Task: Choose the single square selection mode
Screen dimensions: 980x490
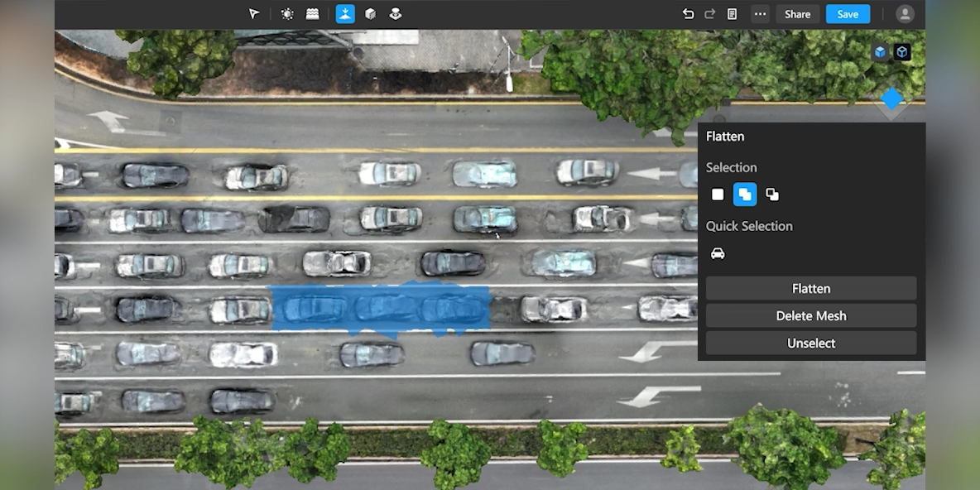Action: click(x=718, y=195)
